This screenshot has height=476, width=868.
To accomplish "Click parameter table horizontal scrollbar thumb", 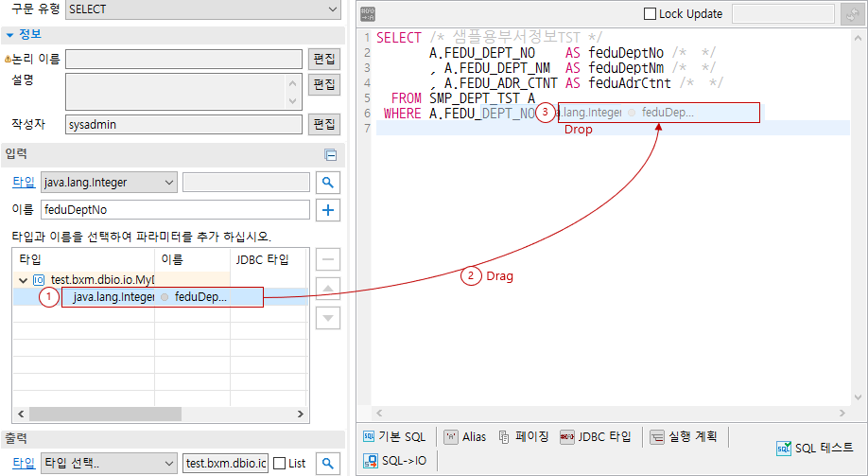I will click(x=105, y=414).
